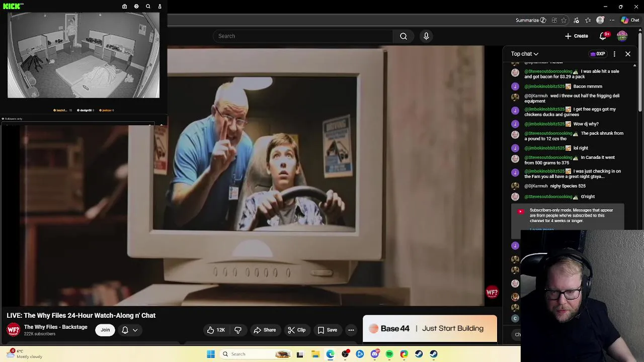Open The Why Files - Backstage channel link

tap(56, 327)
